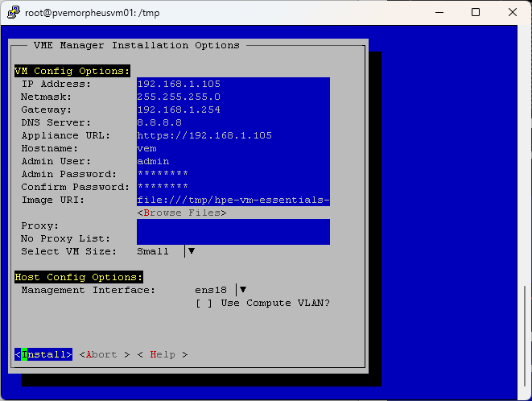The height and width of the screenshot is (401, 532).
Task: Open the Help button
Action: pos(162,354)
